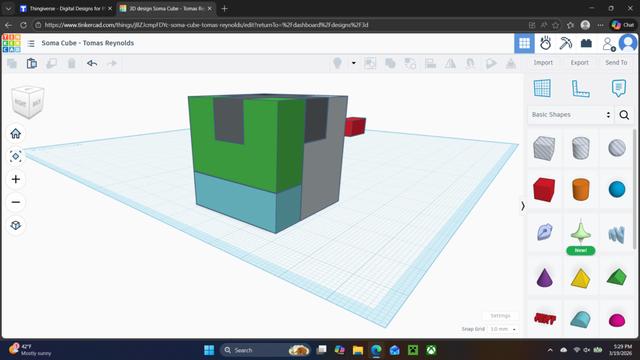
Task: Pick the yellow Pyramid shape
Action: point(580,278)
